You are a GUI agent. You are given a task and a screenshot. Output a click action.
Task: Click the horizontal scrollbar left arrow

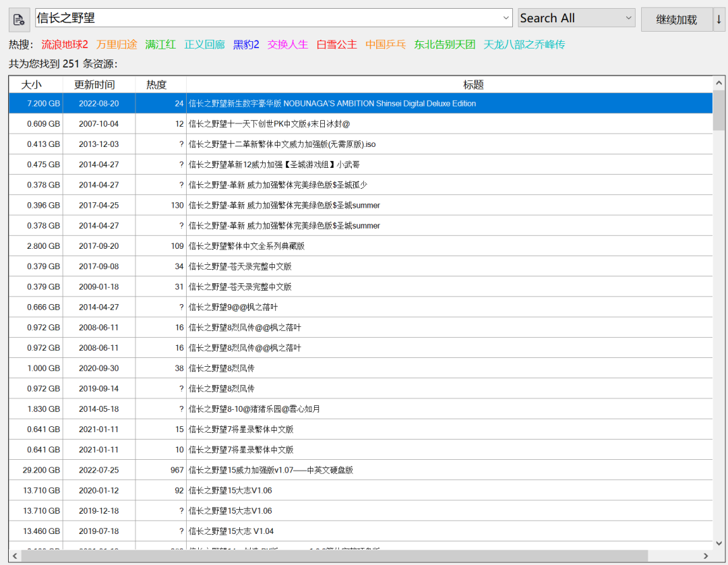(15, 556)
